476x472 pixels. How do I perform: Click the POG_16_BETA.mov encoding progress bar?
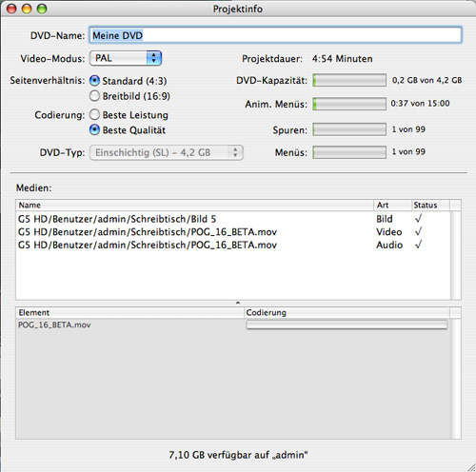347,324
